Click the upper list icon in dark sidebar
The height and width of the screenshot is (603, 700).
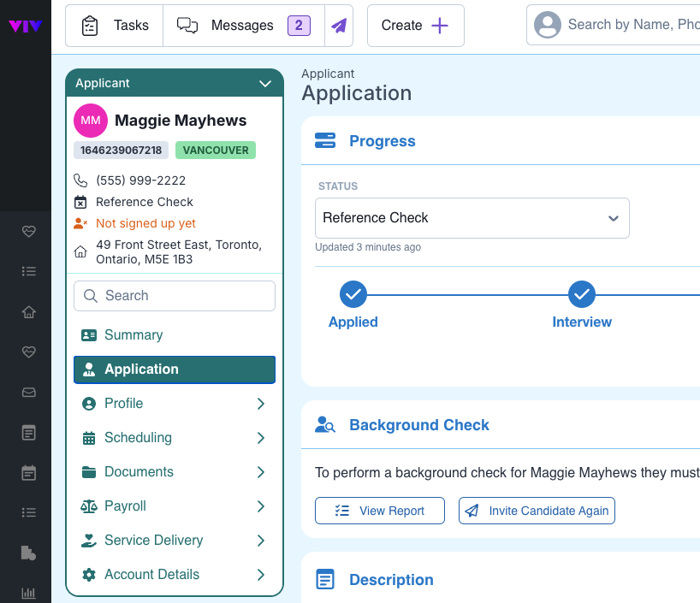(x=29, y=271)
